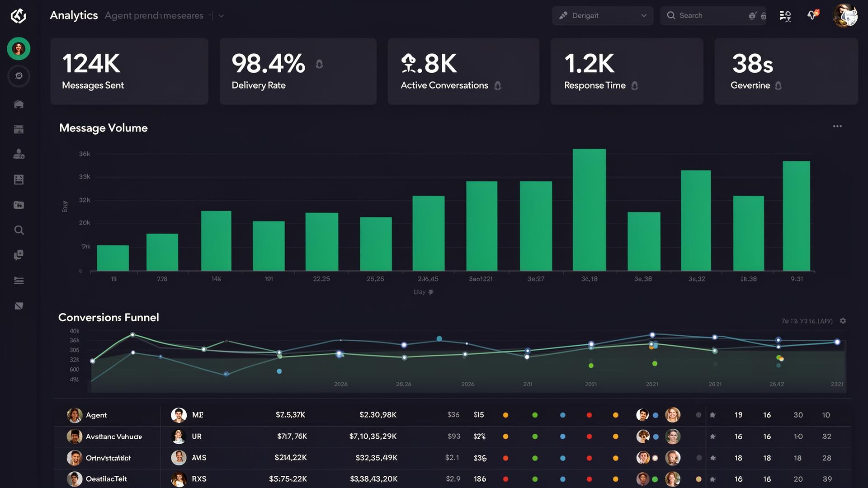The image size is (868, 488).
Task: Select the green profile avatar in sidebar
Action: (19, 49)
